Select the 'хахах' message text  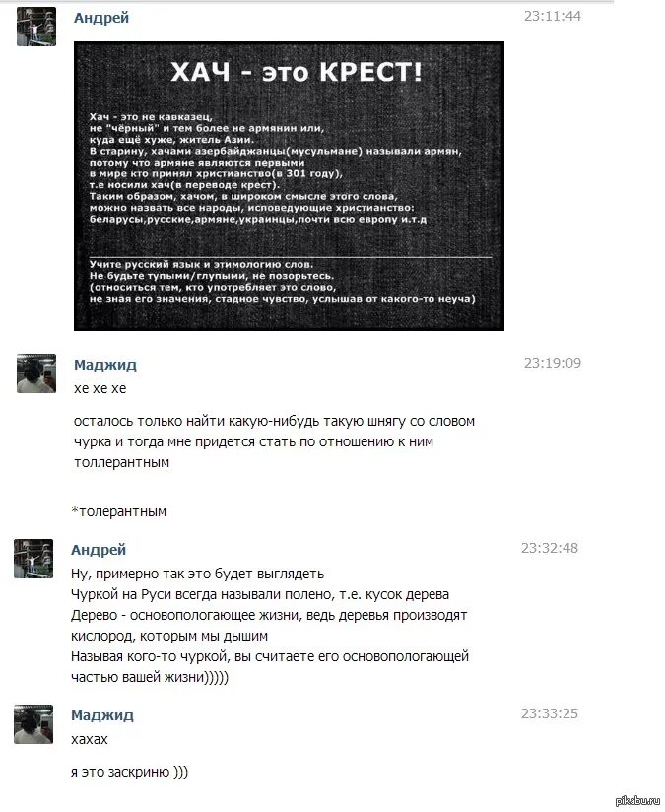tap(89, 739)
